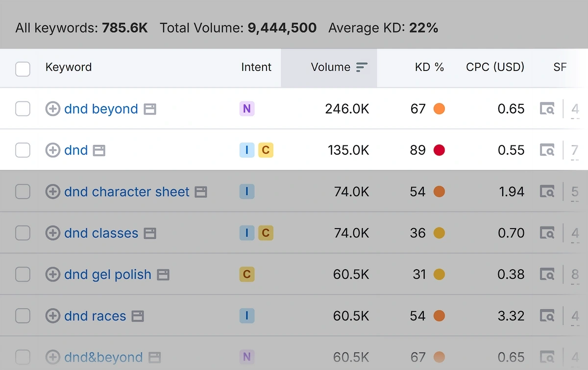Click the 0.38 CPC value

click(511, 275)
